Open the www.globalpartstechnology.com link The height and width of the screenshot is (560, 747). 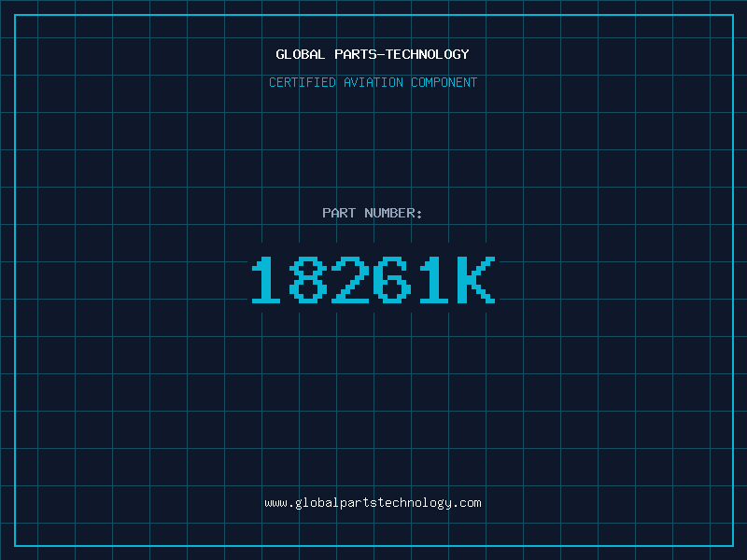(x=373, y=503)
